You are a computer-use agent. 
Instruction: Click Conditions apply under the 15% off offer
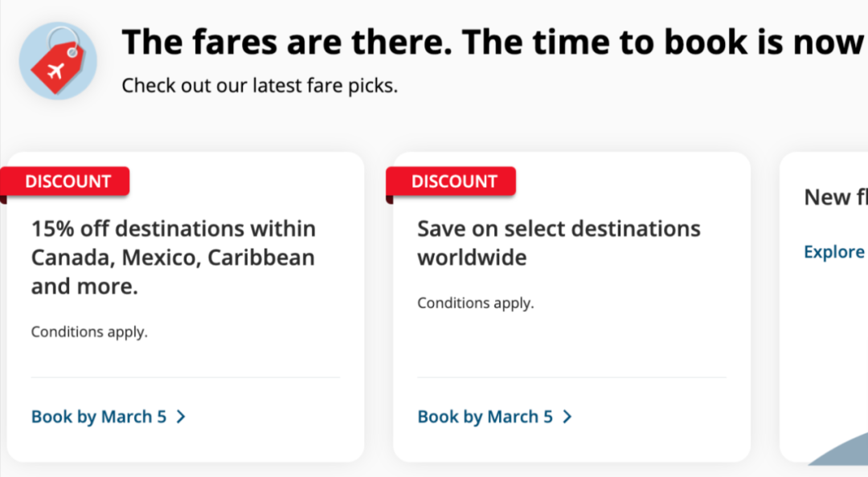[x=89, y=332]
